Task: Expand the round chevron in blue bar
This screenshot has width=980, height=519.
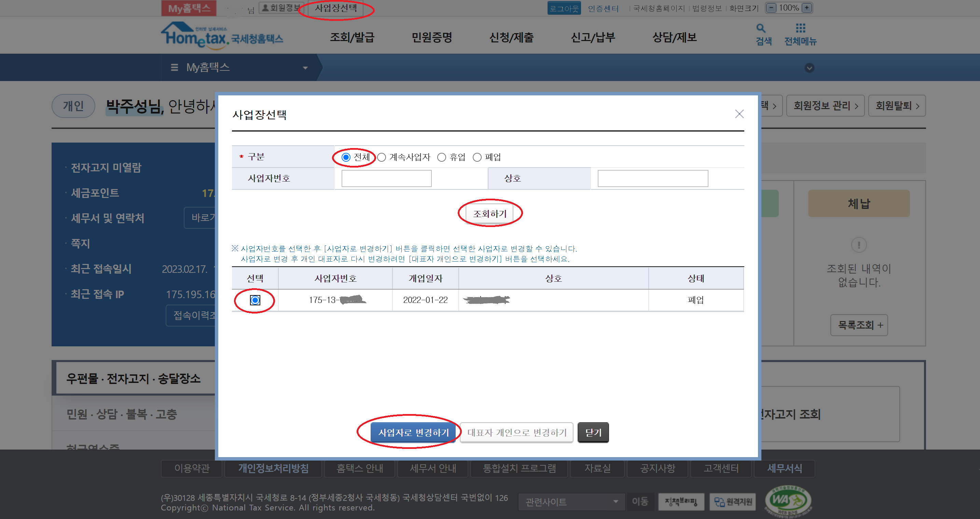Action: click(809, 68)
